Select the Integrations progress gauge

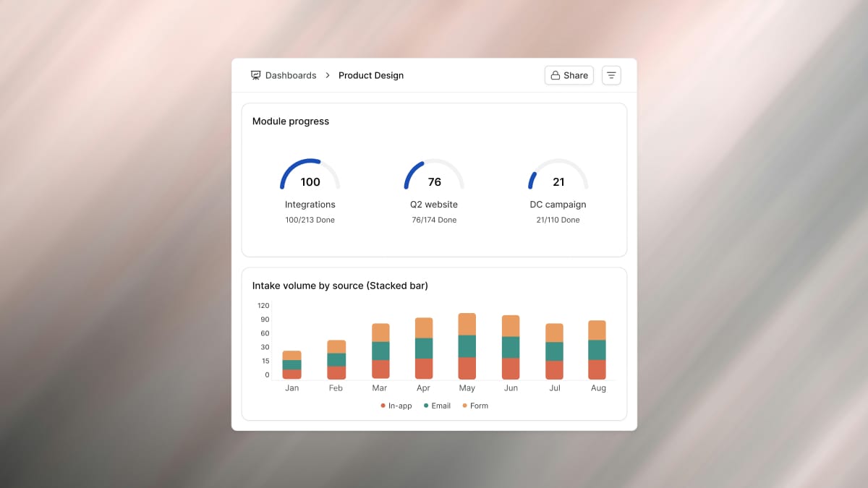pos(310,174)
